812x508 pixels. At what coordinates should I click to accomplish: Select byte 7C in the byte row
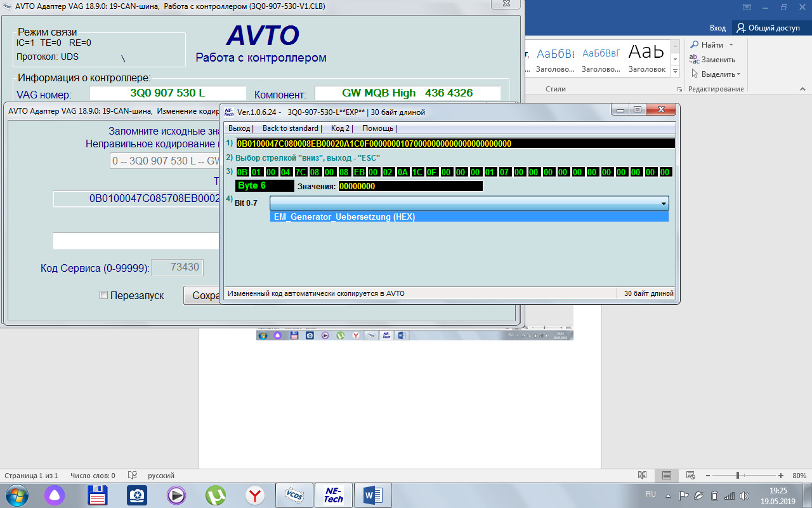[300, 172]
